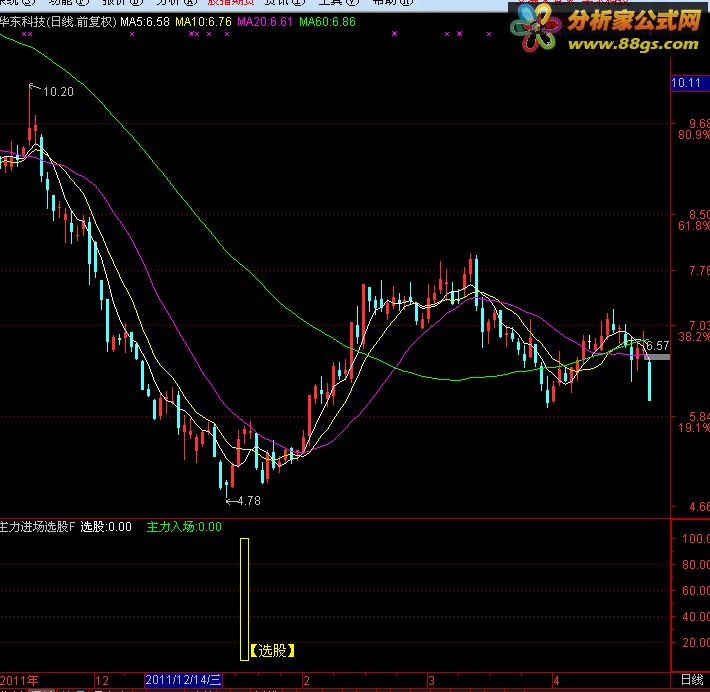Viewport: 710px width, 692px height.
Task: Click the 主力进场选股F indicator name
Action: coord(37,527)
